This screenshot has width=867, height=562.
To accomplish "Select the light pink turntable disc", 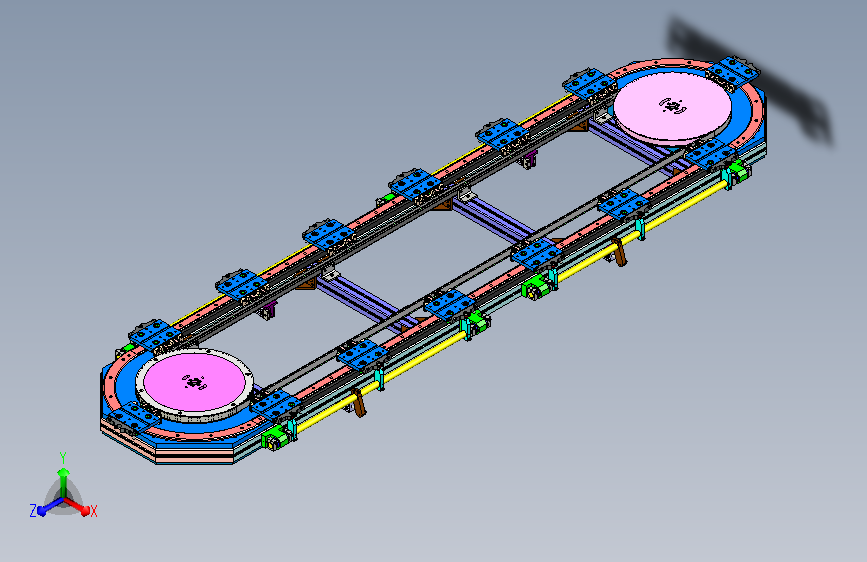I will click(672, 107).
